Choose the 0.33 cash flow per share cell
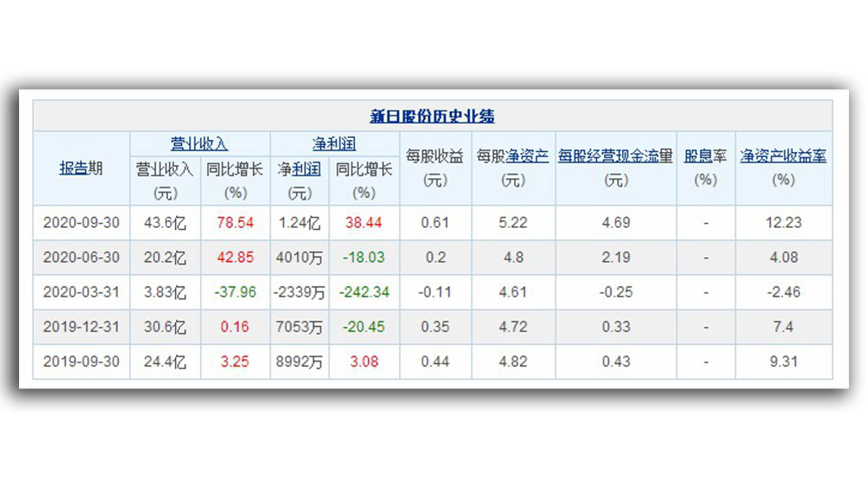Image resolution: width=868 pixels, height=478 pixels. point(616,327)
